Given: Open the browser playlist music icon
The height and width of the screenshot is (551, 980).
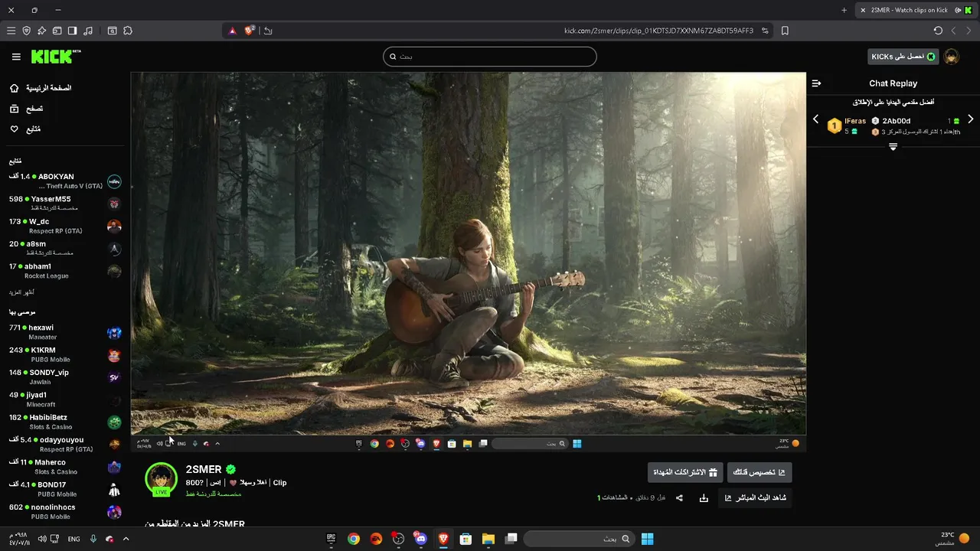Looking at the screenshot, I should [88, 31].
